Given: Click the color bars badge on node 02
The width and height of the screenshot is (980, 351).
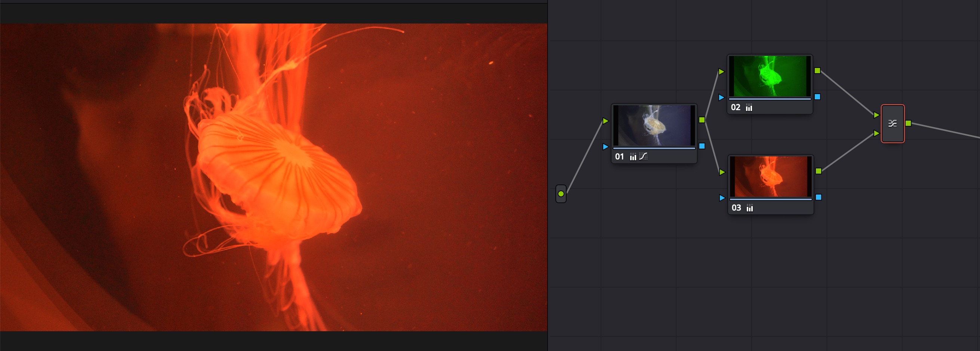Looking at the screenshot, I should click(x=749, y=108).
